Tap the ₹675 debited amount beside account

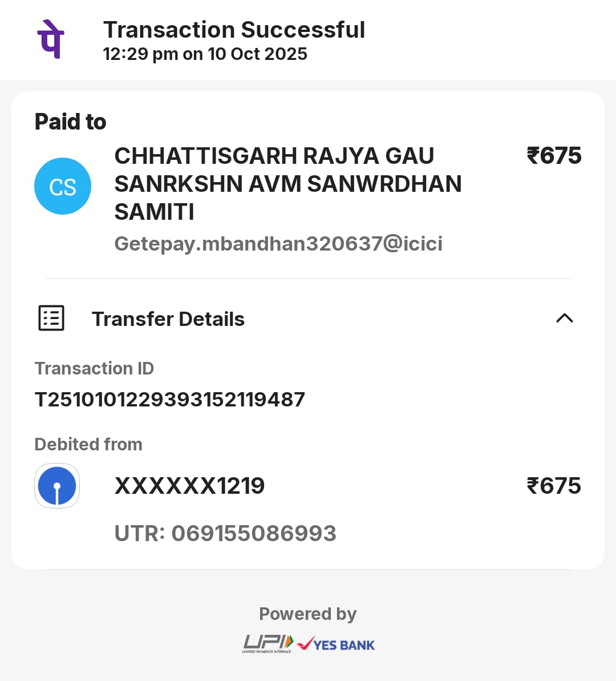click(554, 486)
